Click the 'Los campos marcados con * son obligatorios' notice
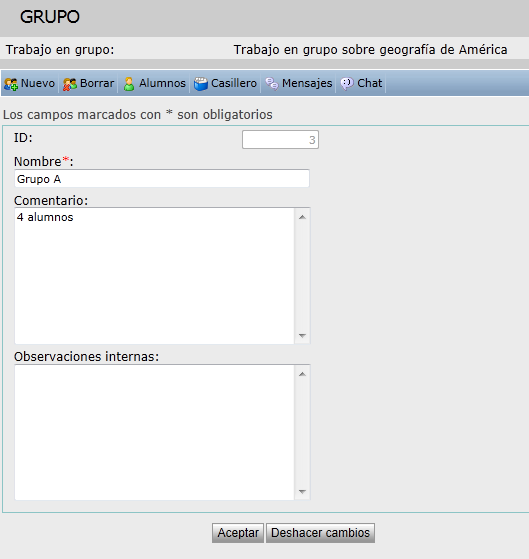 tap(138, 115)
